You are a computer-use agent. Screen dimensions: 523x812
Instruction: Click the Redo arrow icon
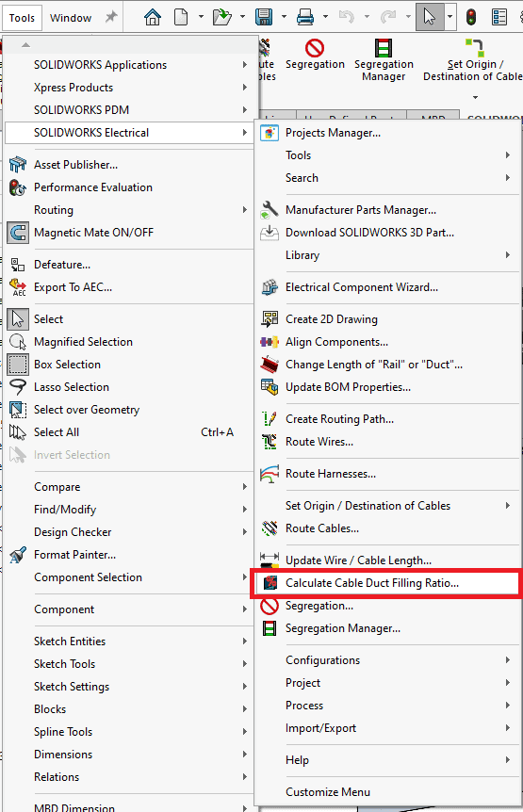(388, 17)
